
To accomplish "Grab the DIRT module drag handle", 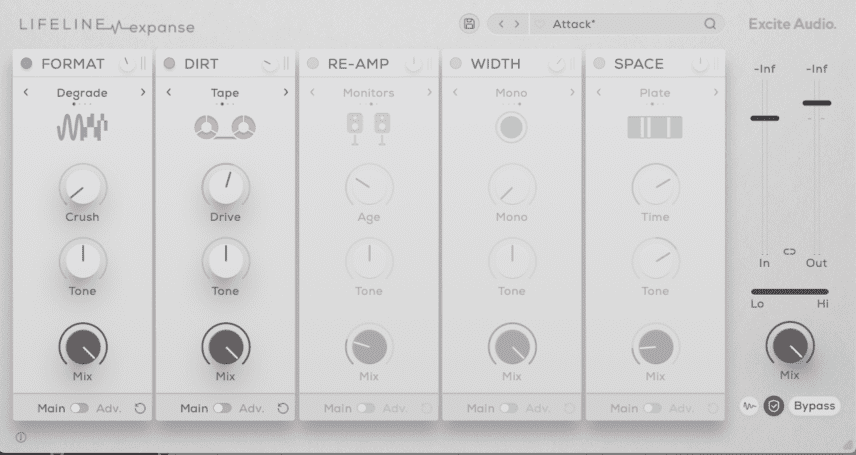I will click(x=286, y=63).
